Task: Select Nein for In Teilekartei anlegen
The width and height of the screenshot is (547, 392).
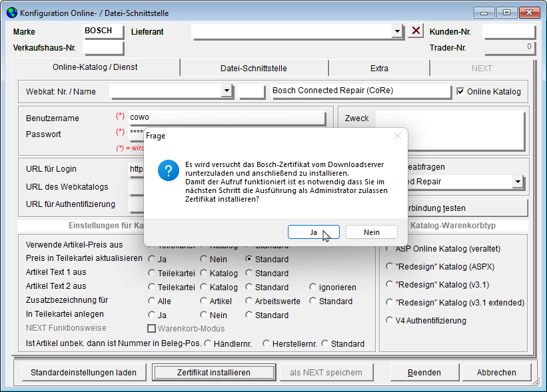Action: [x=204, y=315]
